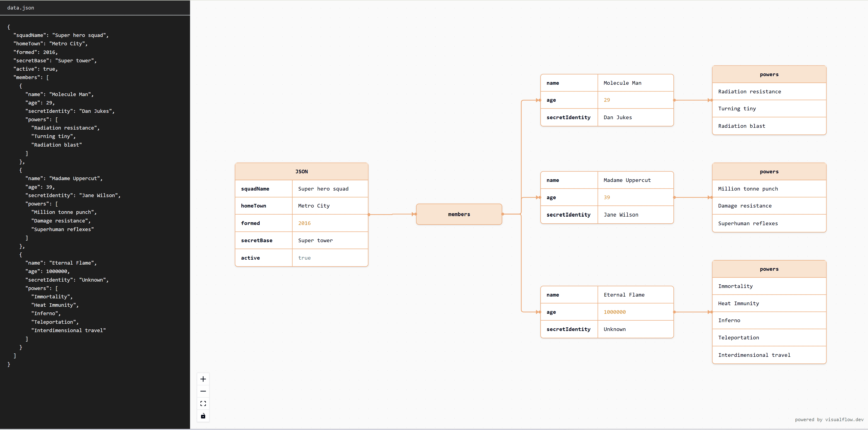Select the 'Molecule Man' name value
868x430 pixels.
tap(636, 83)
